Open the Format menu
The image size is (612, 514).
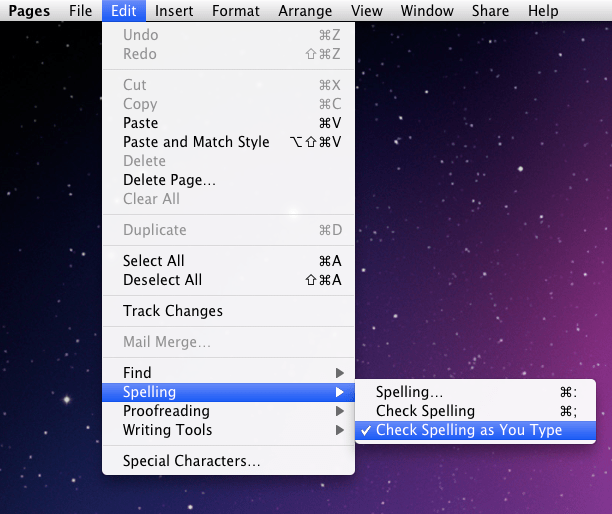236,11
